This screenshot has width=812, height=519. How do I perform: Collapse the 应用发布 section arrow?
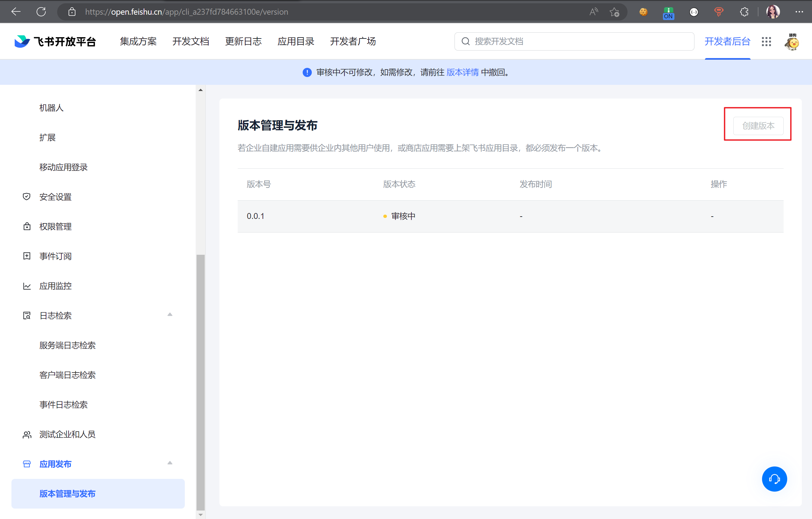point(170,463)
